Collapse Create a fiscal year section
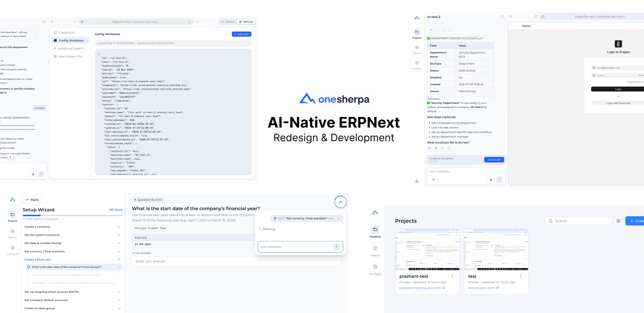 [73, 259]
